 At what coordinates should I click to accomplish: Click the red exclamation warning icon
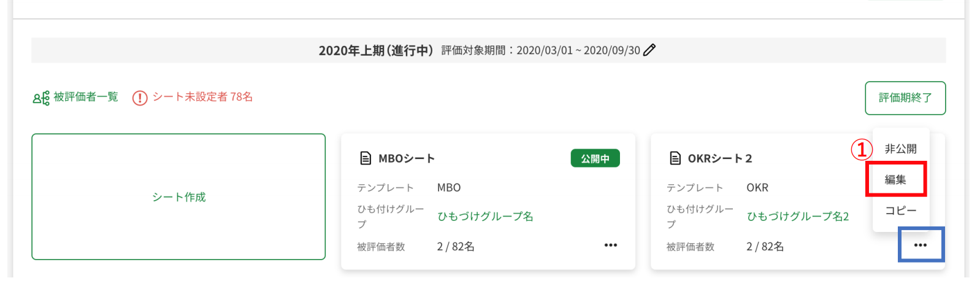(x=140, y=98)
